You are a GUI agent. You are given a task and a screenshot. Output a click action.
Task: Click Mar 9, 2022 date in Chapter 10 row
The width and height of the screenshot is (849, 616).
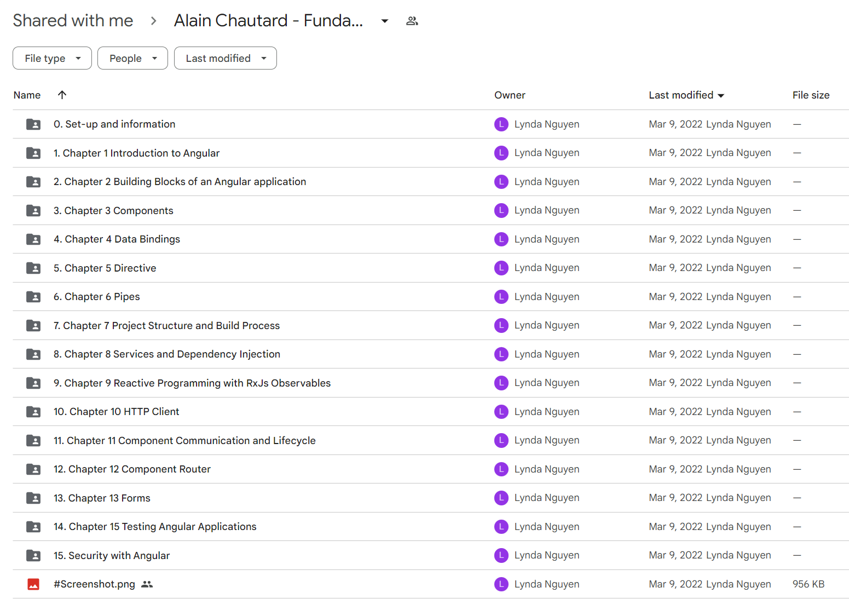(675, 412)
